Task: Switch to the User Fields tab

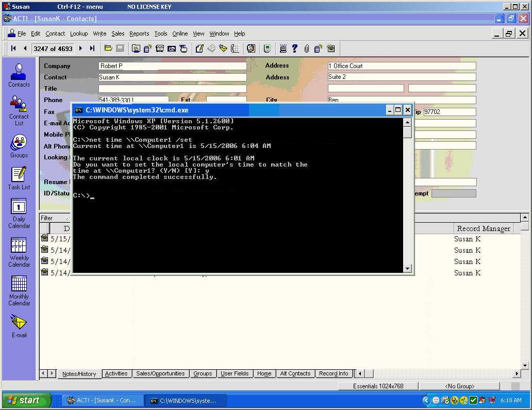Action: coord(235,373)
